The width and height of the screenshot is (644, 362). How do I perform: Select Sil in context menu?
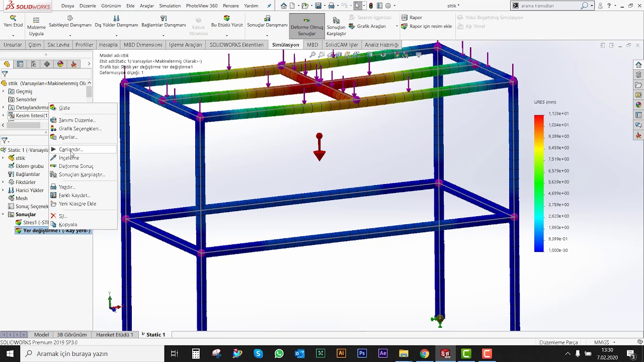click(83, 216)
